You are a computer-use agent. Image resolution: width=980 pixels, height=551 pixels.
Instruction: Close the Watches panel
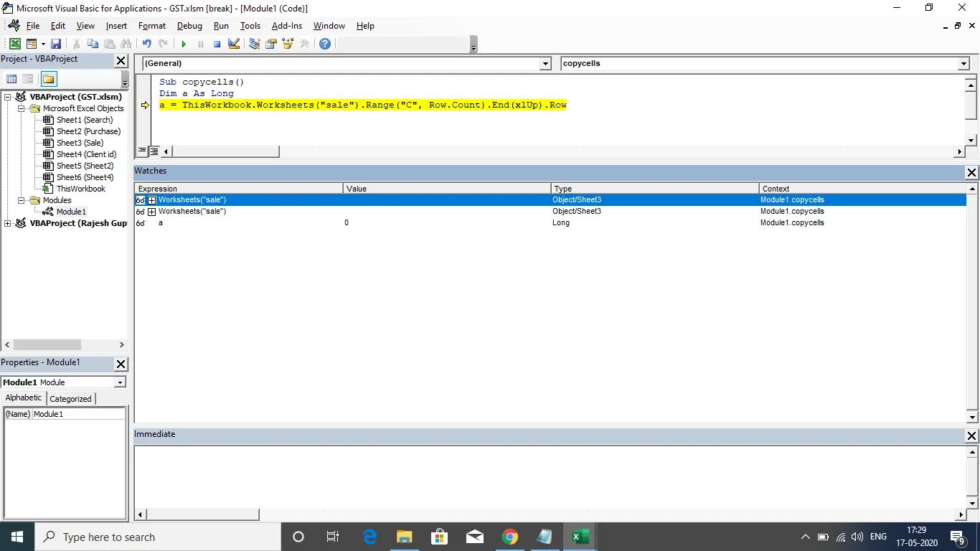971,172
